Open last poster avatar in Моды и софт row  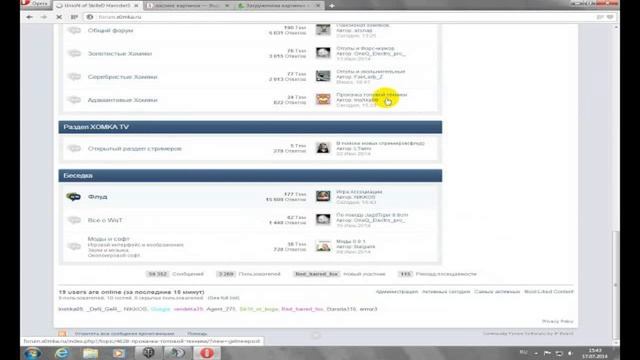323,246
